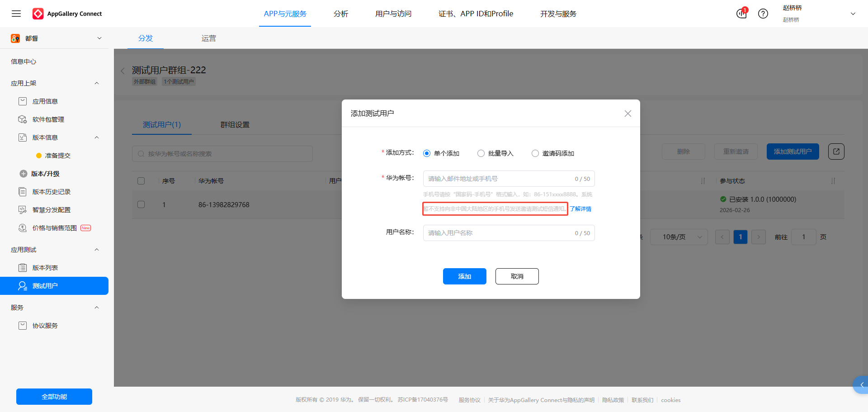Collapse the 应用上架 sidebar section

click(x=96, y=83)
